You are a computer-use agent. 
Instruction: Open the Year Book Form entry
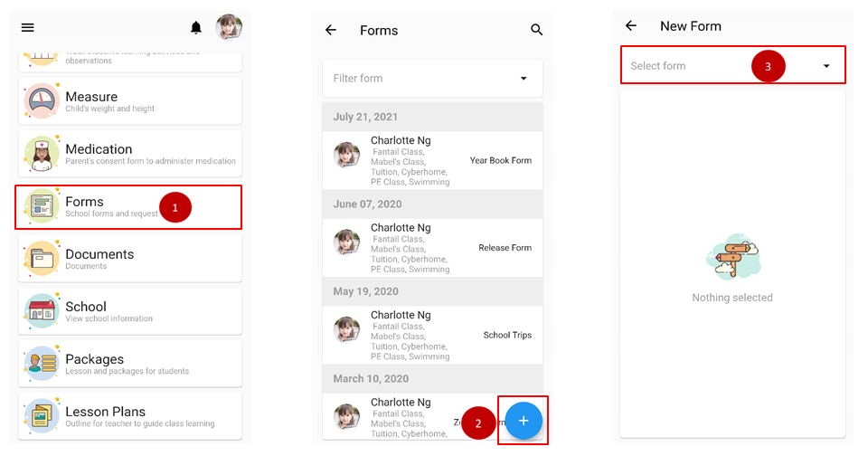(432, 160)
